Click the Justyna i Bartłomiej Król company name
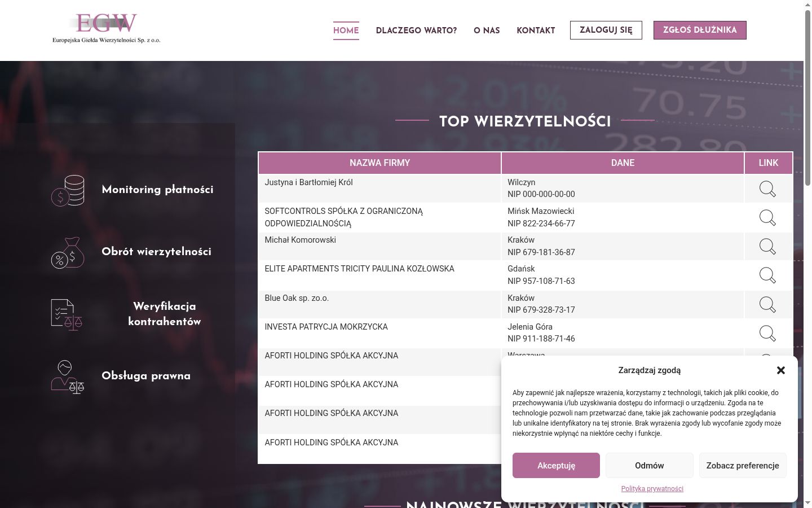This screenshot has height=508, width=812. 308,182
